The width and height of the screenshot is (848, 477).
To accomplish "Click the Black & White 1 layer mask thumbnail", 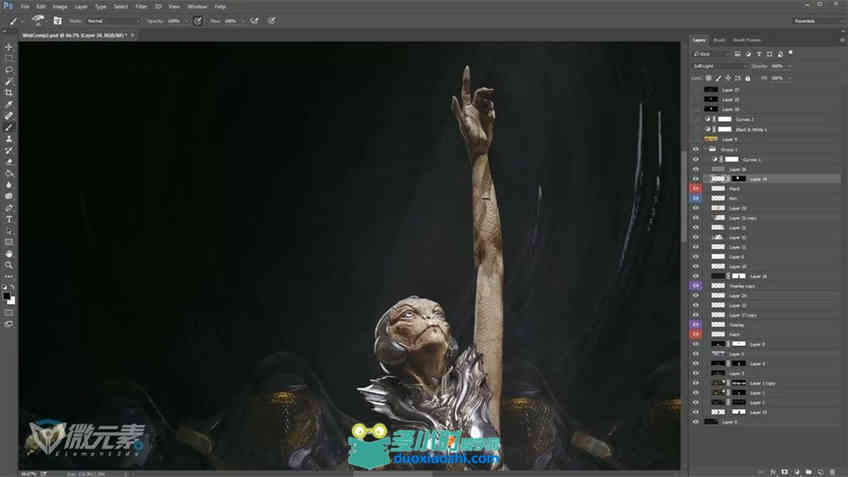I will pos(724,129).
